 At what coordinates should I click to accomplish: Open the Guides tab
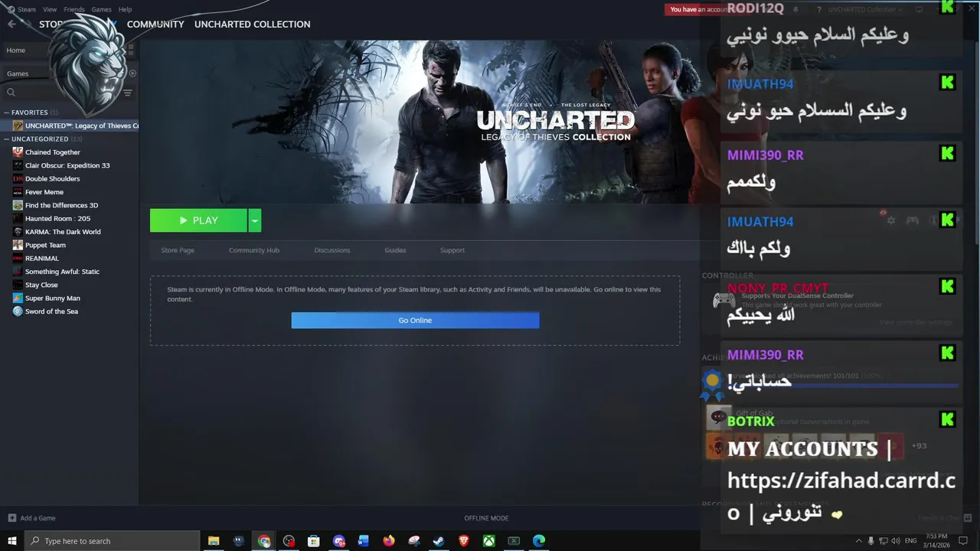[x=395, y=250]
